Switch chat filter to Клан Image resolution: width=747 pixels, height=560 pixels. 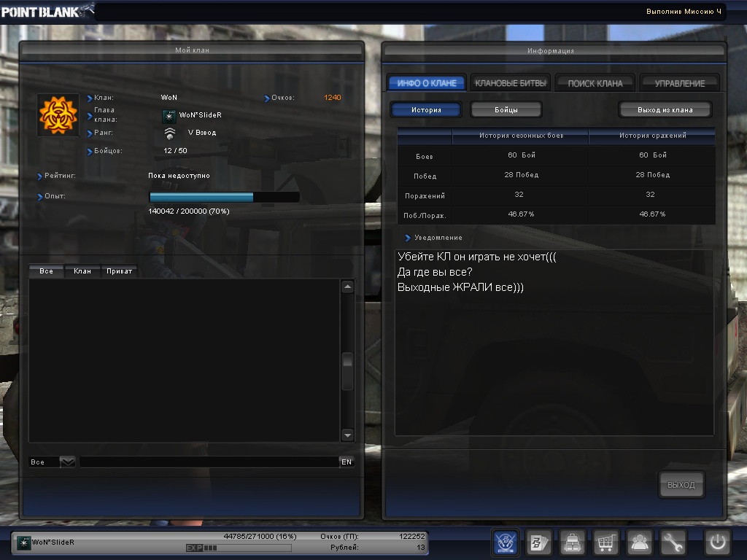click(x=82, y=271)
